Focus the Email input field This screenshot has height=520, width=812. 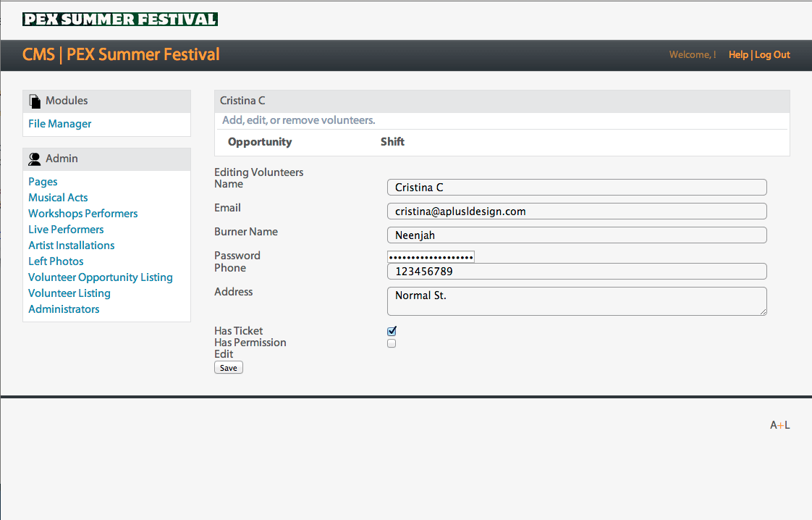576,211
